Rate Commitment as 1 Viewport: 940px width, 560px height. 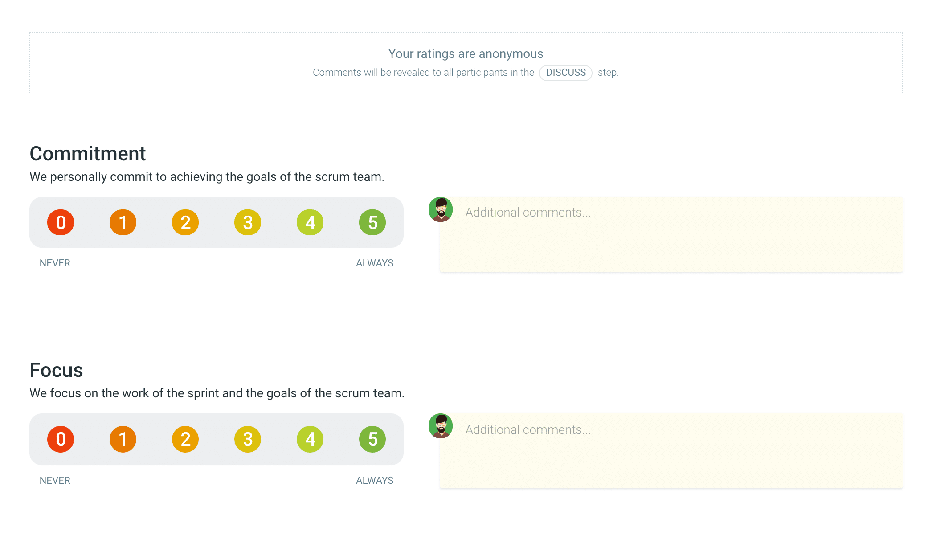(x=123, y=222)
